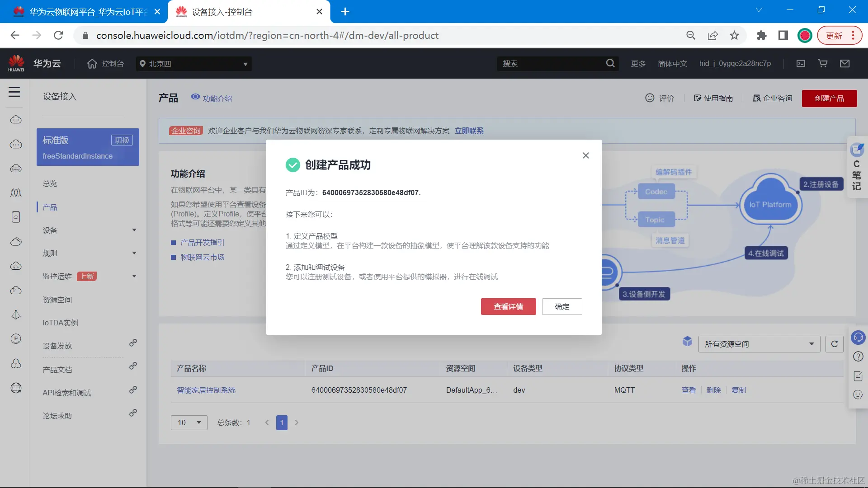Click the refresh product list button

pyautogui.click(x=835, y=344)
